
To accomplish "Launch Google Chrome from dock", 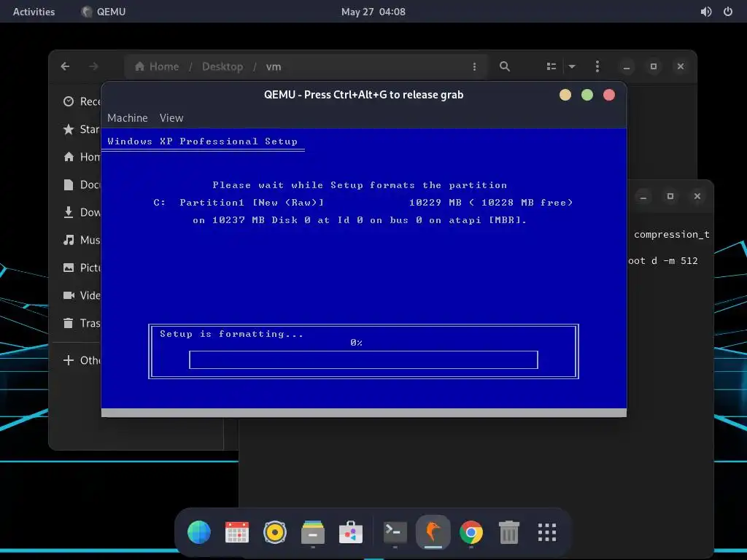I will [471, 532].
